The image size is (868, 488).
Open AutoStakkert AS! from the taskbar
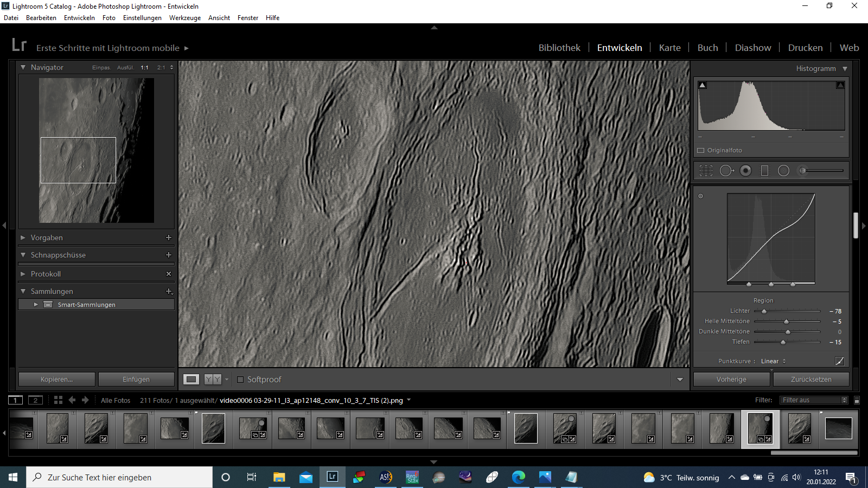pos(386,477)
